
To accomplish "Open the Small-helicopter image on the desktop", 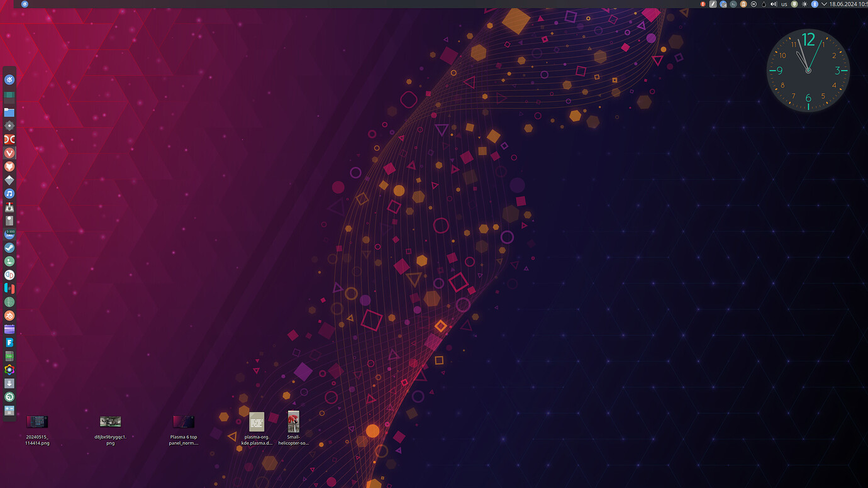I will pos(294,421).
